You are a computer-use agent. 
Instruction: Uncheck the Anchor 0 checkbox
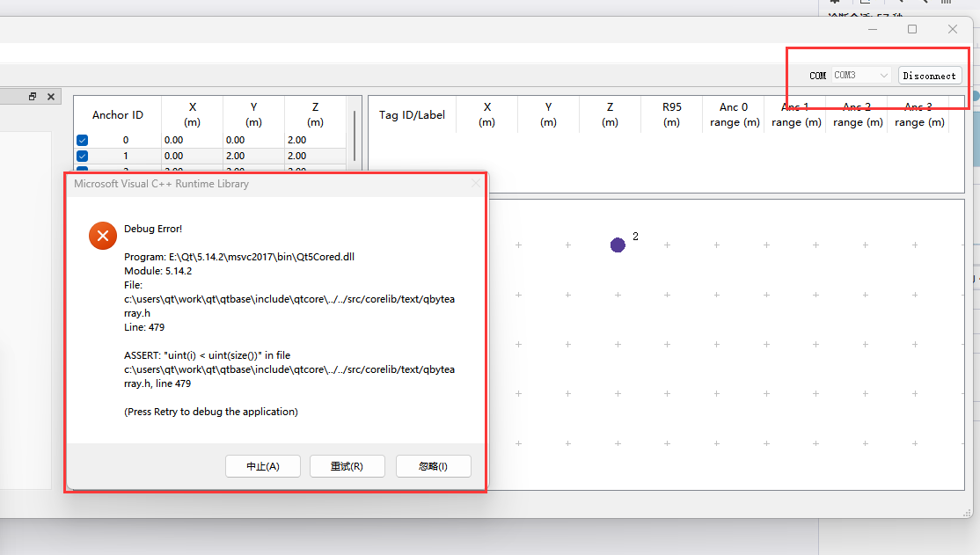pos(83,140)
